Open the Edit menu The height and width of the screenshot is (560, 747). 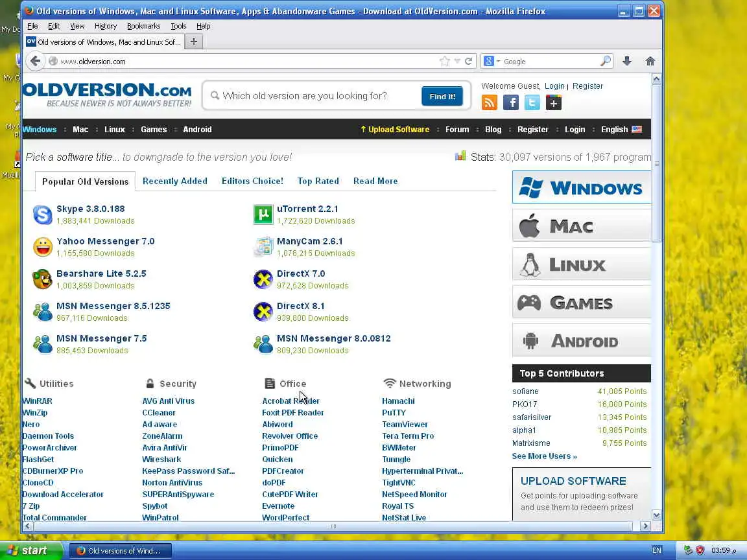(54, 26)
